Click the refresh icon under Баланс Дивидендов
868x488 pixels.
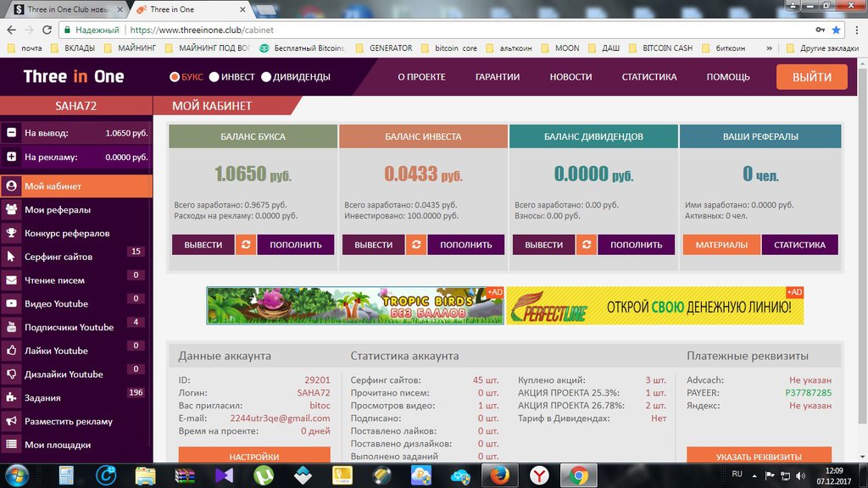(x=586, y=245)
